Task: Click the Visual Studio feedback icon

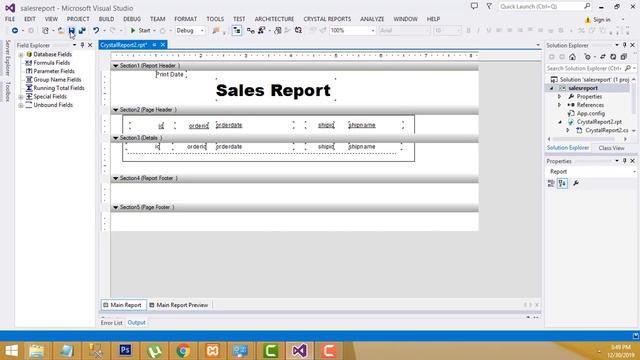Action: coord(474,7)
